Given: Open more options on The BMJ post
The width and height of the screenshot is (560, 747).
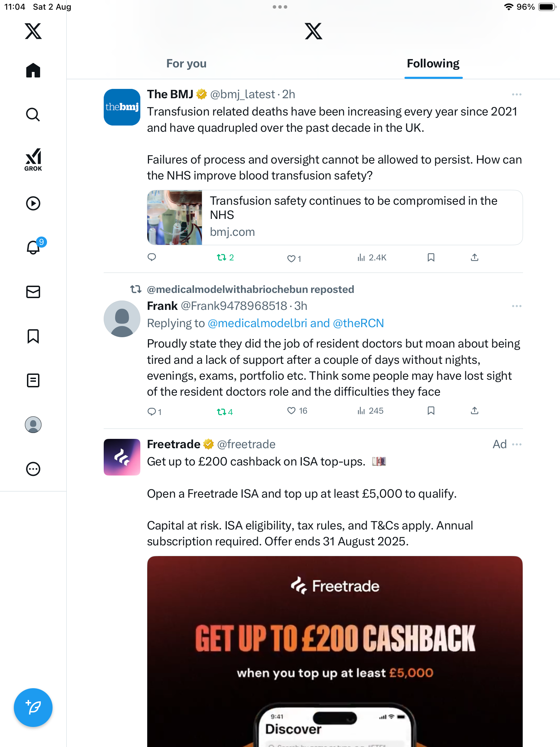Looking at the screenshot, I should [516, 94].
